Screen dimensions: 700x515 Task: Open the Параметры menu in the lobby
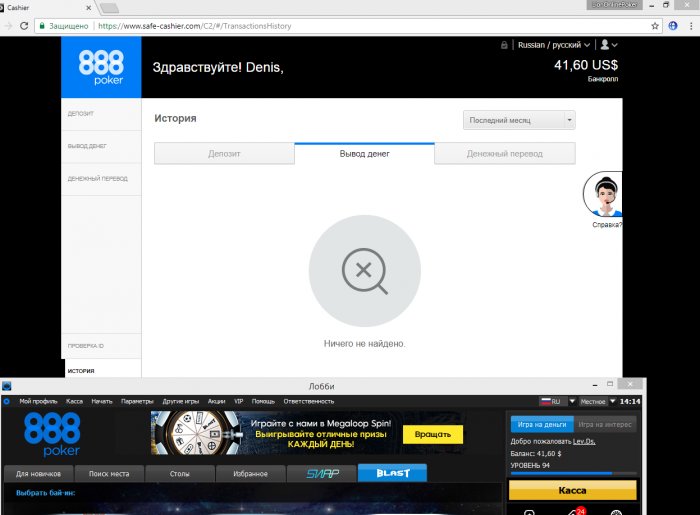click(137, 401)
